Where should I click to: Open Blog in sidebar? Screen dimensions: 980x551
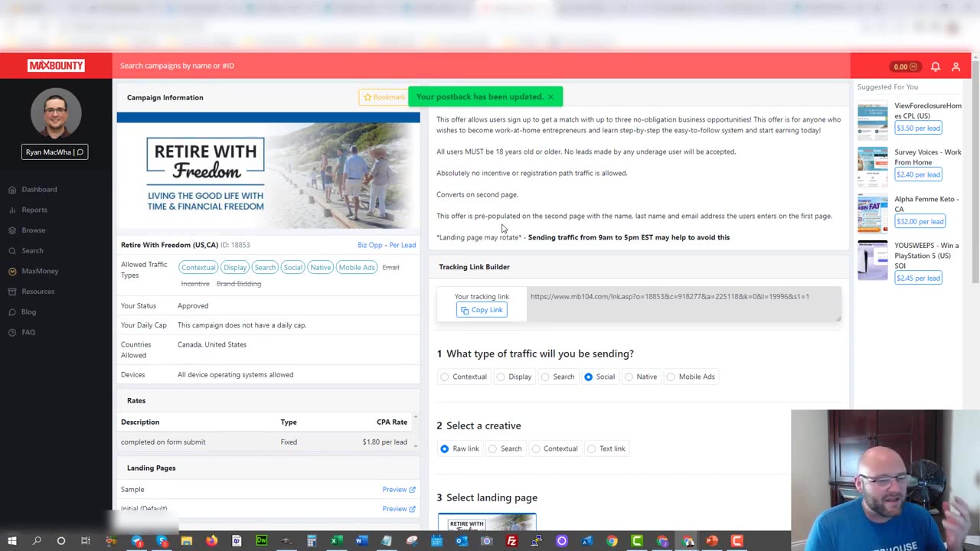(28, 312)
